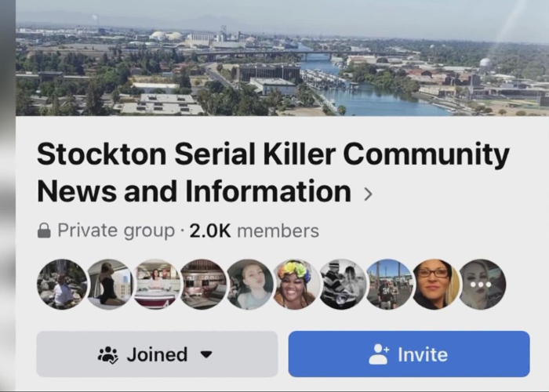The image size is (549, 392).
Task: Click the Private group label
Action: [x=116, y=230]
